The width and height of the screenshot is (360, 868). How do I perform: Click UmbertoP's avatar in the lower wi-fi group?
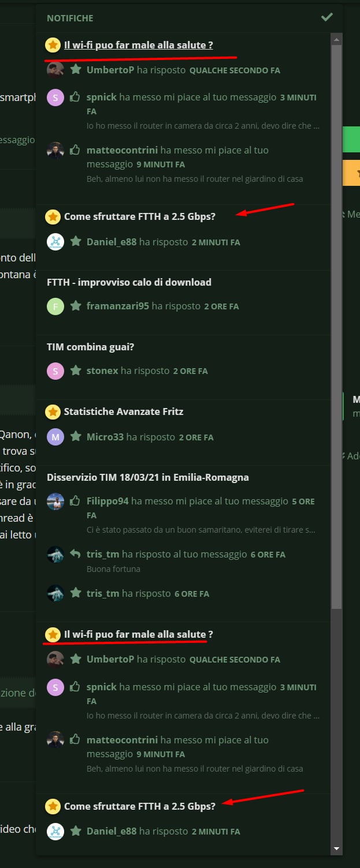55,659
